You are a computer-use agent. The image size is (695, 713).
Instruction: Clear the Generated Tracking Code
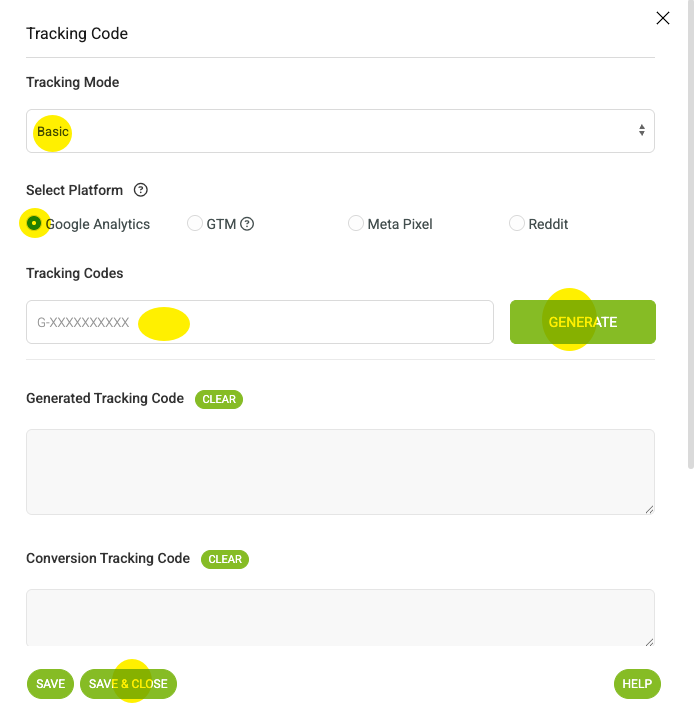tap(219, 399)
